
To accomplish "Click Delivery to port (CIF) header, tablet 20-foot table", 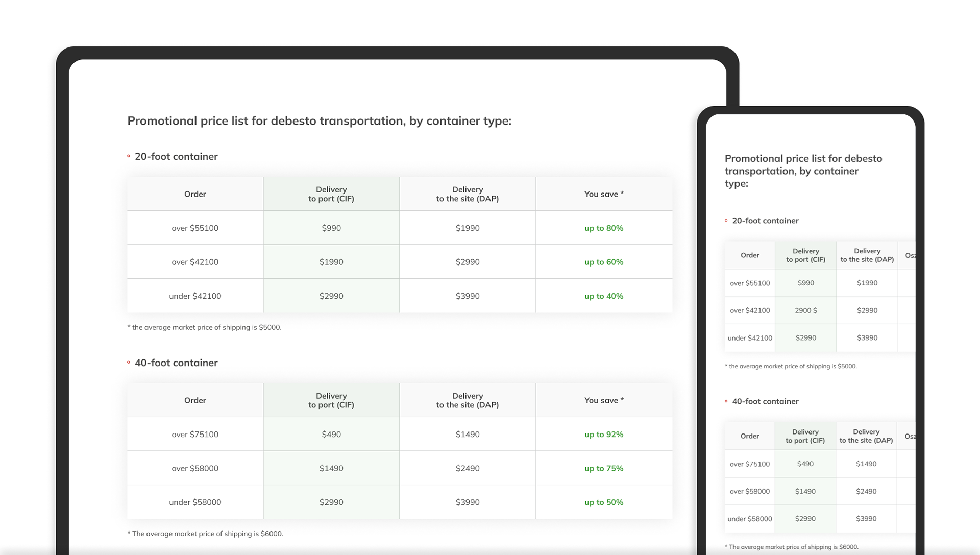I will pyautogui.click(x=331, y=194).
